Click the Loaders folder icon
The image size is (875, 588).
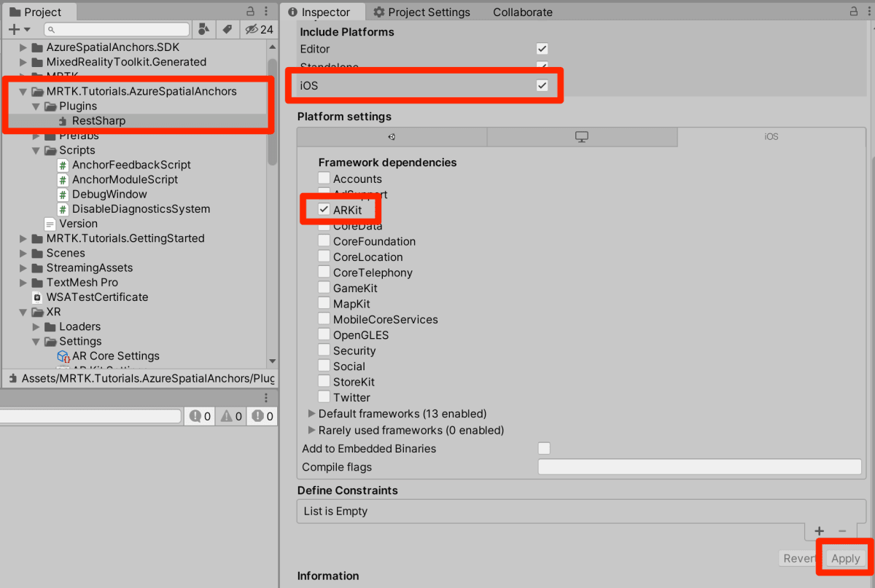(x=50, y=326)
